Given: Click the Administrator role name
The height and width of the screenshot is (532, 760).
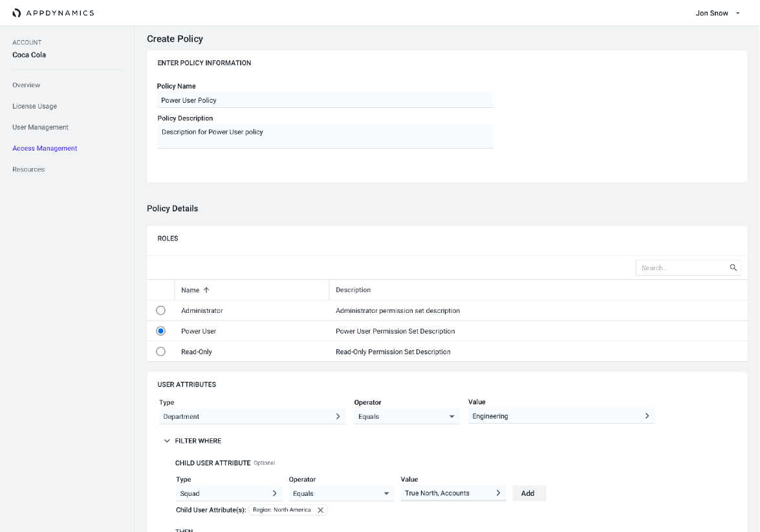Looking at the screenshot, I should [x=202, y=310].
